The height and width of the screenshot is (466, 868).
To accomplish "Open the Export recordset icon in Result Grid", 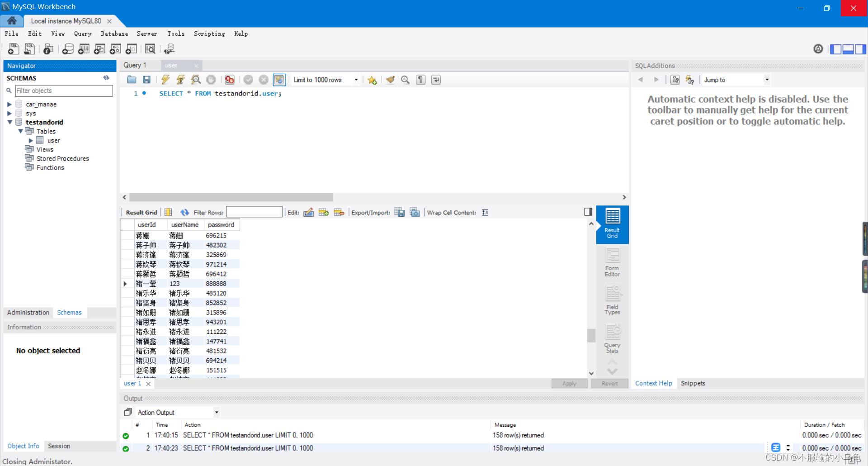I will tap(400, 212).
